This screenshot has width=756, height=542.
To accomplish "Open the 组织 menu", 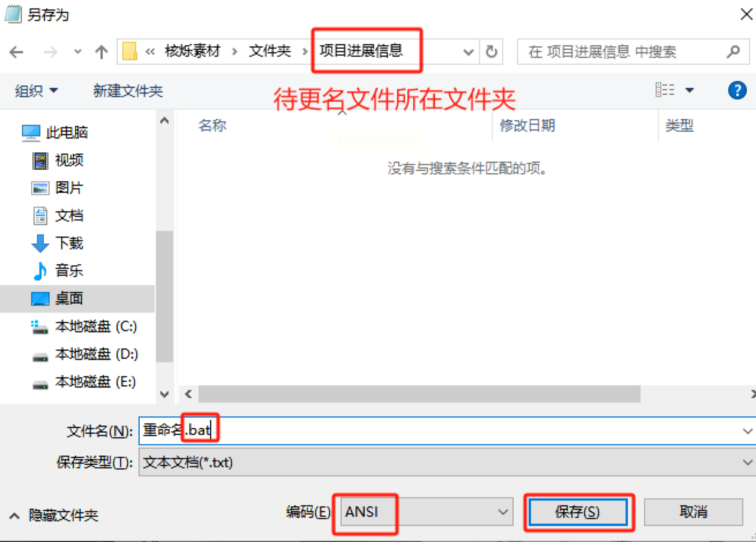I will point(36,91).
